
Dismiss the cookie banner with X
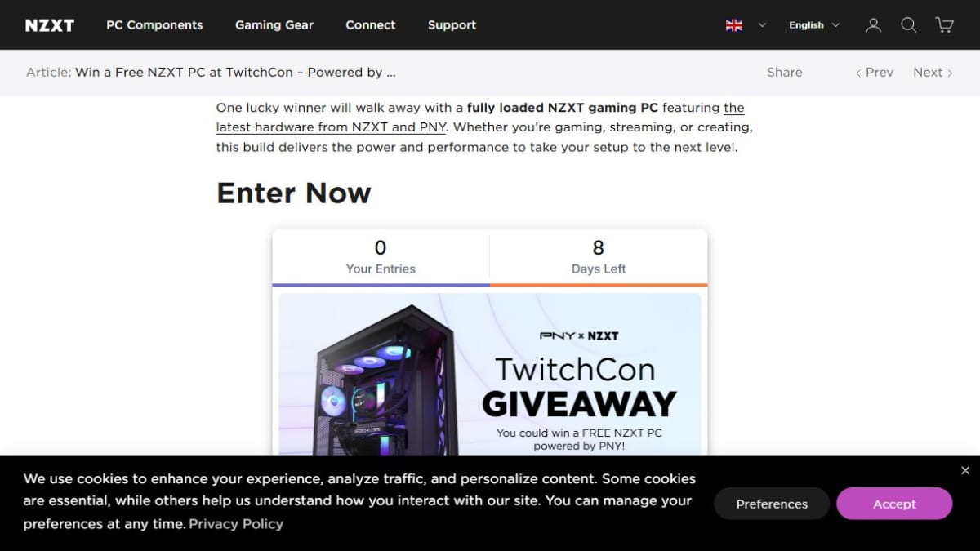click(965, 470)
